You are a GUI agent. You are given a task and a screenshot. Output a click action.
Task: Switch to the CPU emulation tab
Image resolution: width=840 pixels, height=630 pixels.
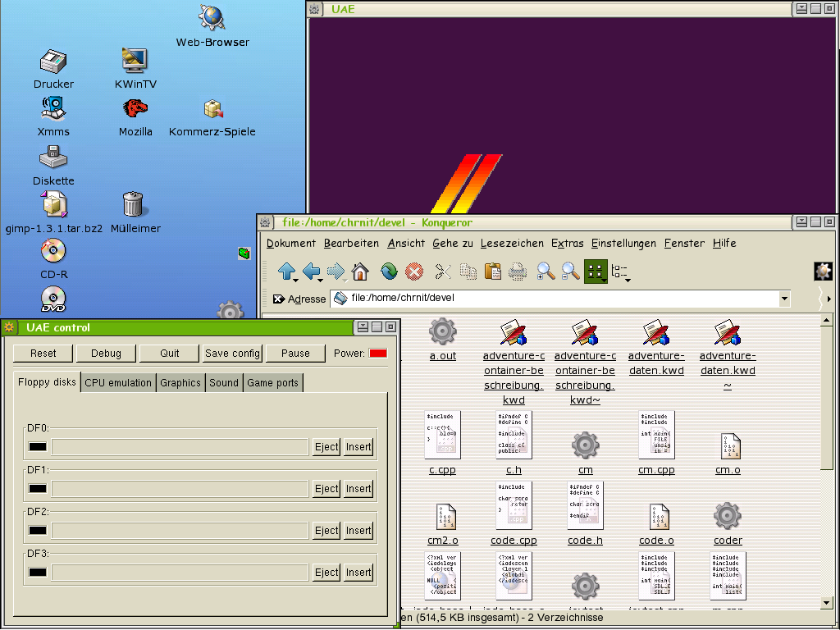[118, 383]
